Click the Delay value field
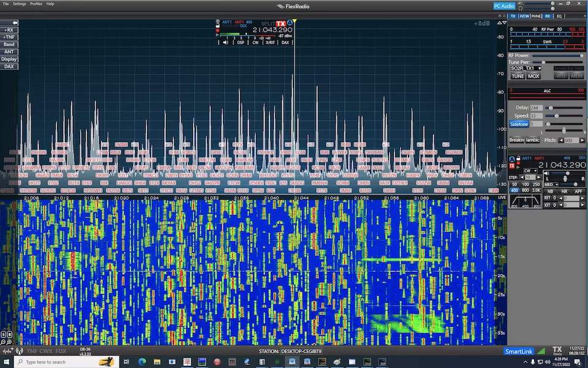The image size is (588, 368). click(537, 108)
